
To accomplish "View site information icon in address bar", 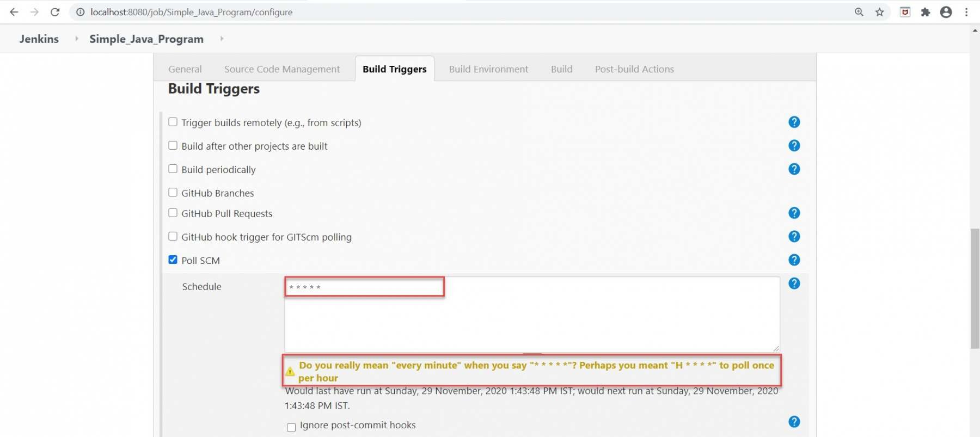I will pyautogui.click(x=80, y=12).
